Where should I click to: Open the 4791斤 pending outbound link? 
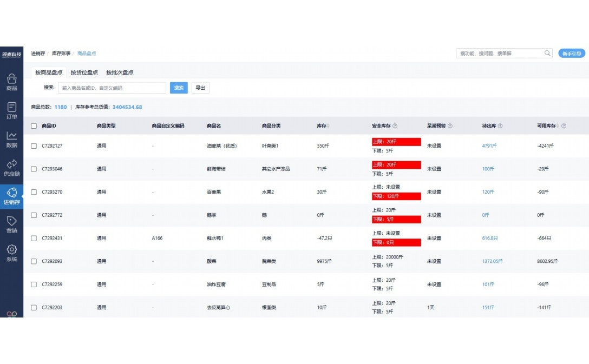pyautogui.click(x=489, y=146)
